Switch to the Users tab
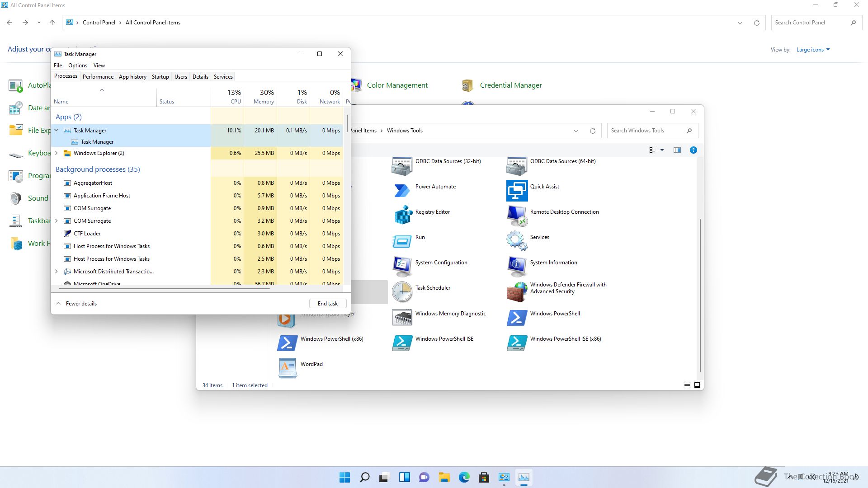The height and width of the screenshot is (488, 868). (180, 77)
